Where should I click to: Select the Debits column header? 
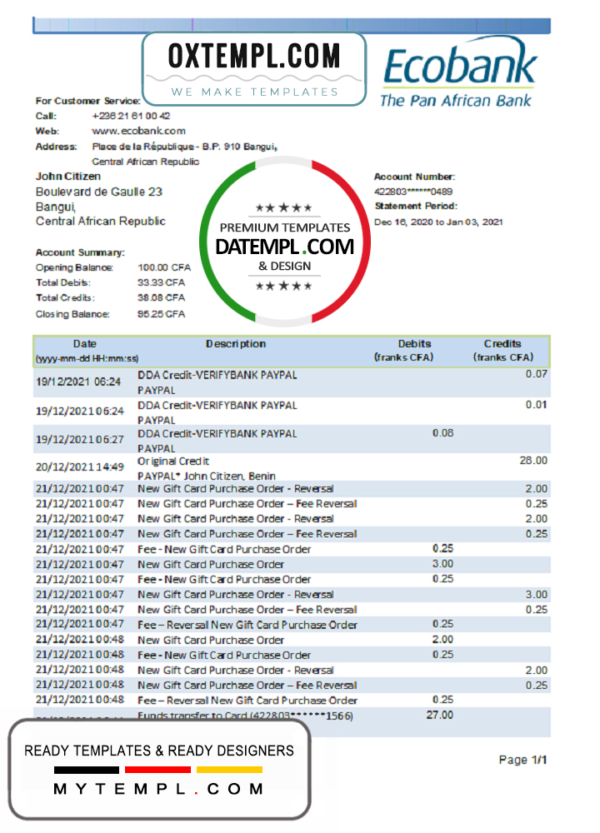pyautogui.click(x=415, y=344)
